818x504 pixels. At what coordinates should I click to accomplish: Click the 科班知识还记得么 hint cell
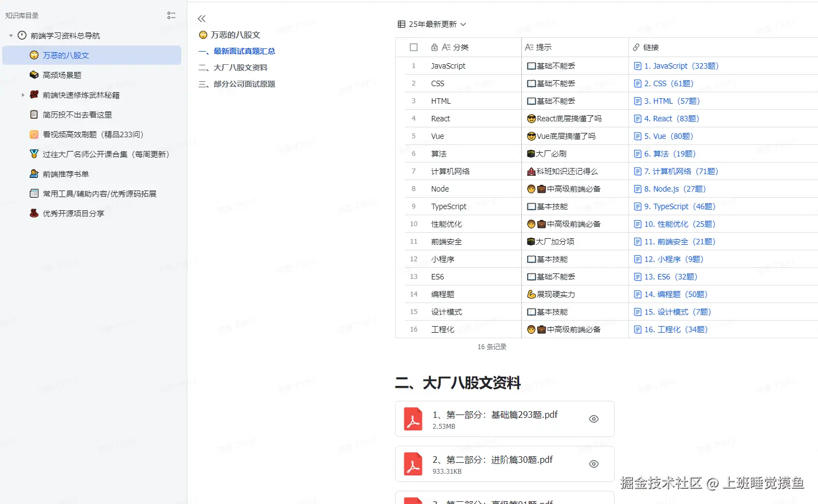tap(575, 171)
